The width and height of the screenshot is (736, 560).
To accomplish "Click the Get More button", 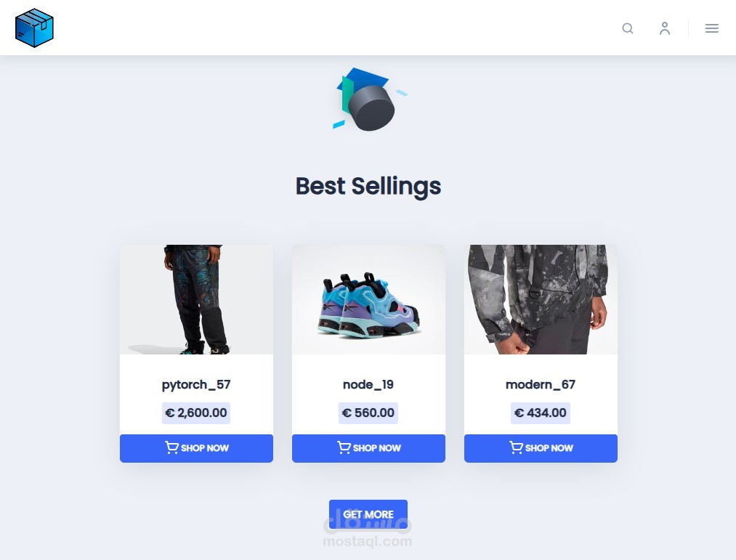I will 368,514.
